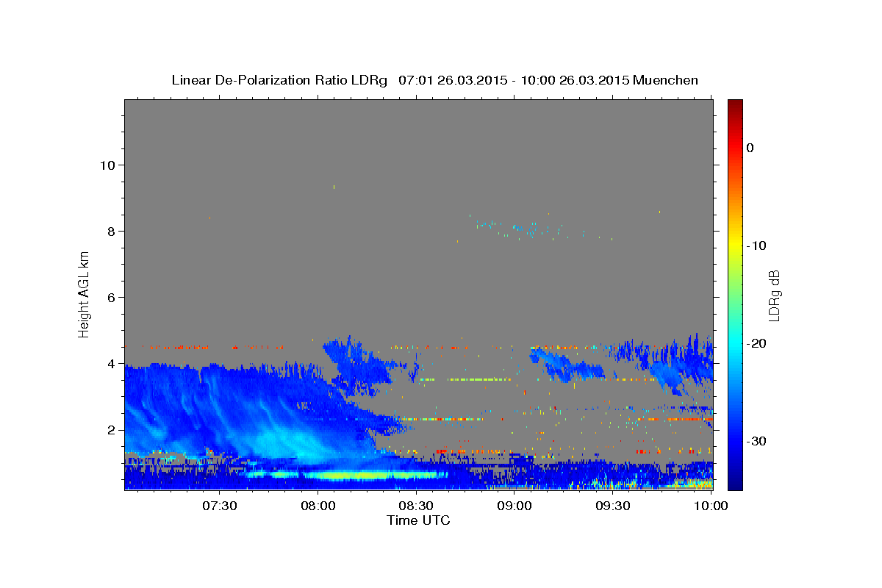Click the 'Height AGL km' axis label
This screenshot has width=882, height=588.
pyautogui.click(x=85, y=294)
